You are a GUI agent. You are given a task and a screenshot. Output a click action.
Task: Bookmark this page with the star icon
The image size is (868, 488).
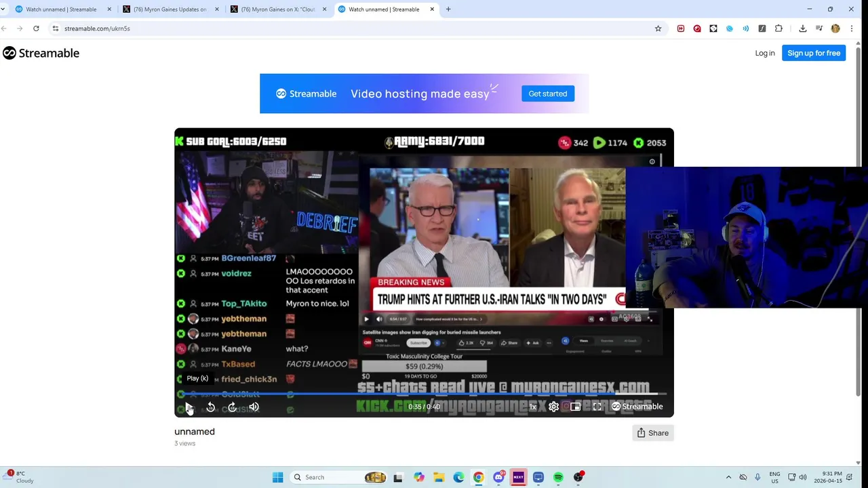658,28
